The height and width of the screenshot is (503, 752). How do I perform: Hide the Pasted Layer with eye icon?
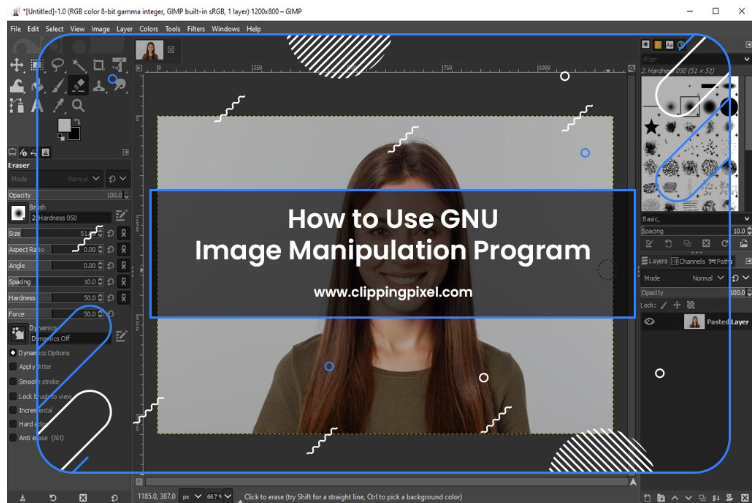pos(650,322)
